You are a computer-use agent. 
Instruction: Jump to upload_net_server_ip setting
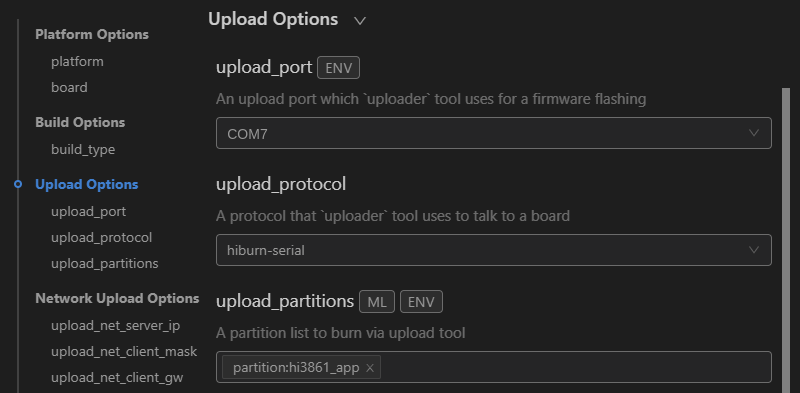tap(115, 326)
